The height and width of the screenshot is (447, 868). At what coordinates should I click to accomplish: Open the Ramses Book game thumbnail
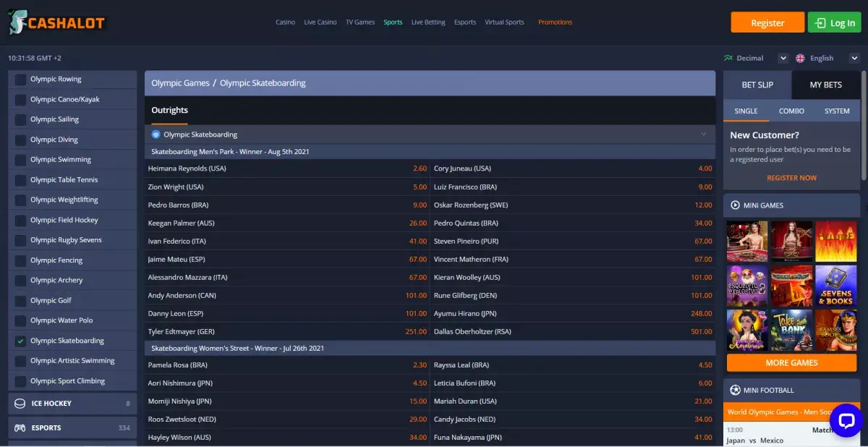(x=835, y=331)
